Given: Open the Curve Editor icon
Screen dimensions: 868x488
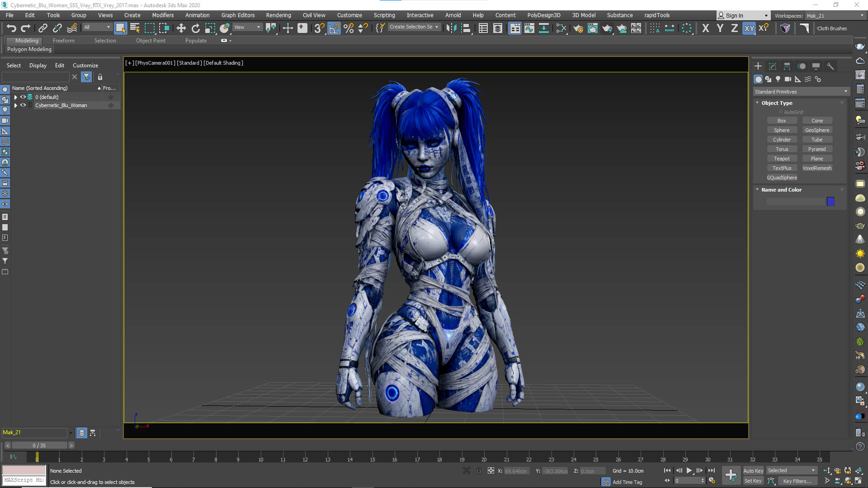Looking at the screenshot, I should pyautogui.click(x=529, y=28).
